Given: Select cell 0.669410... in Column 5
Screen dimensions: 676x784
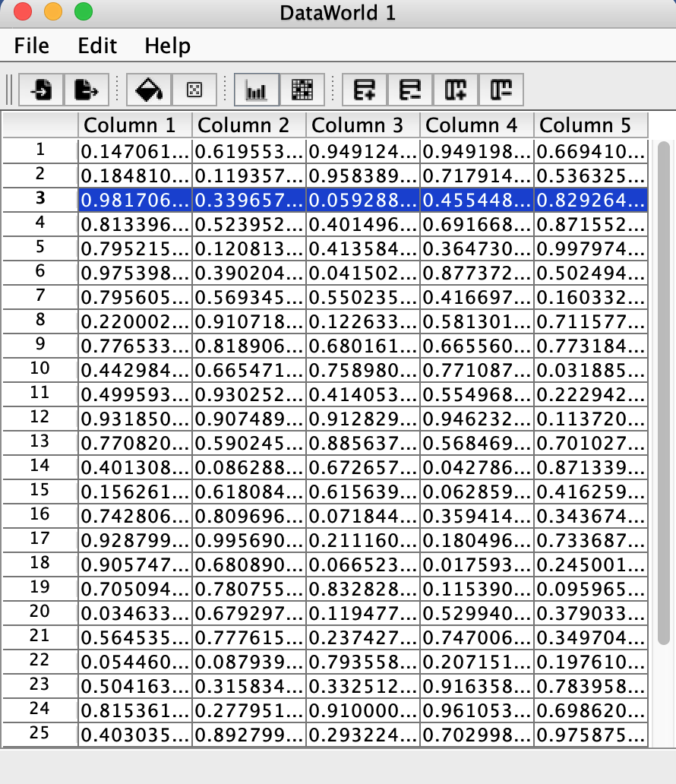Looking at the screenshot, I should 591,151.
